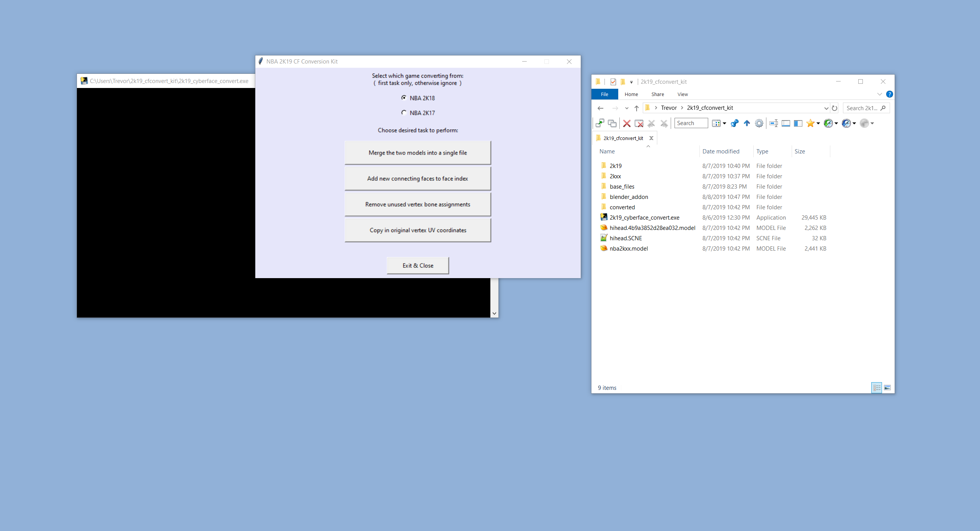Open the favorites star dropdown arrow
This screenshot has height=531, width=980.
(818, 123)
